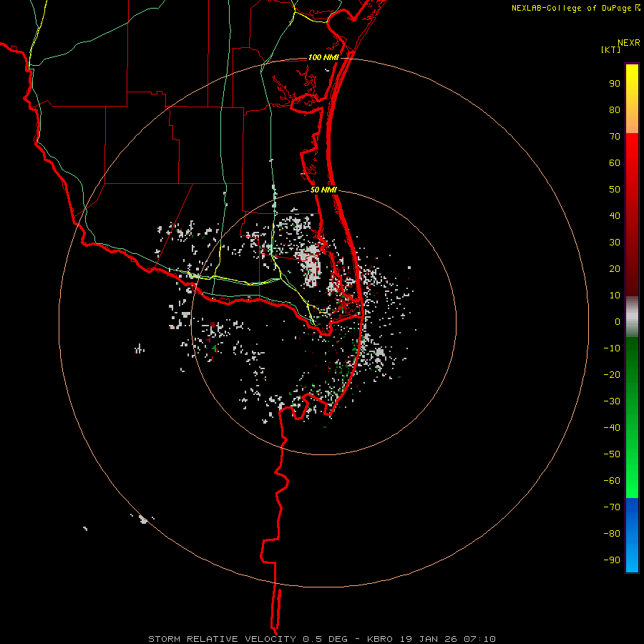Click the 50 value on velocity scale
The width and height of the screenshot is (644, 644).
(615, 190)
